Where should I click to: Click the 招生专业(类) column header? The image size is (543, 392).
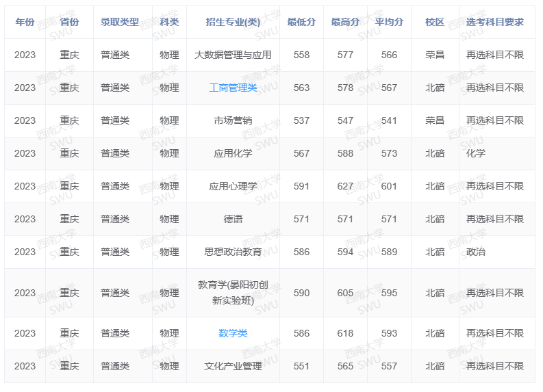(x=233, y=22)
